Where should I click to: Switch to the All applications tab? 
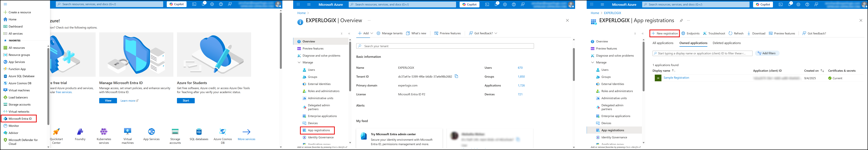[663, 43]
